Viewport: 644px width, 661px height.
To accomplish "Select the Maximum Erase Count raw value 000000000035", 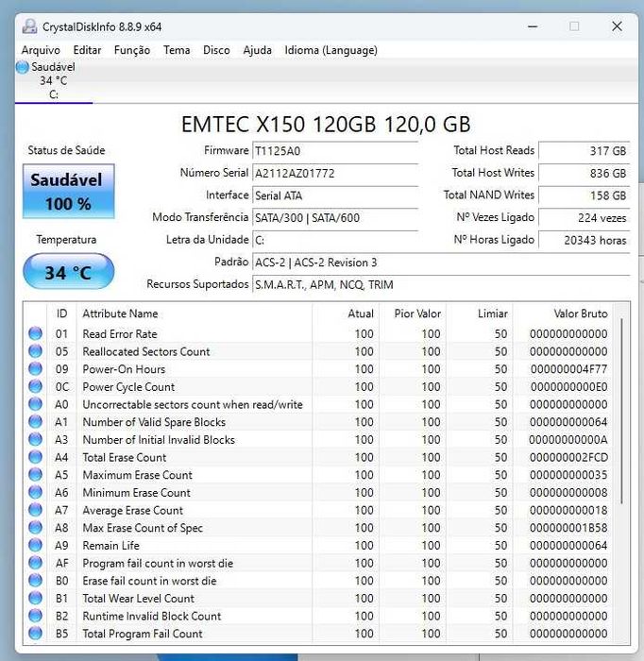I will click(x=568, y=475).
